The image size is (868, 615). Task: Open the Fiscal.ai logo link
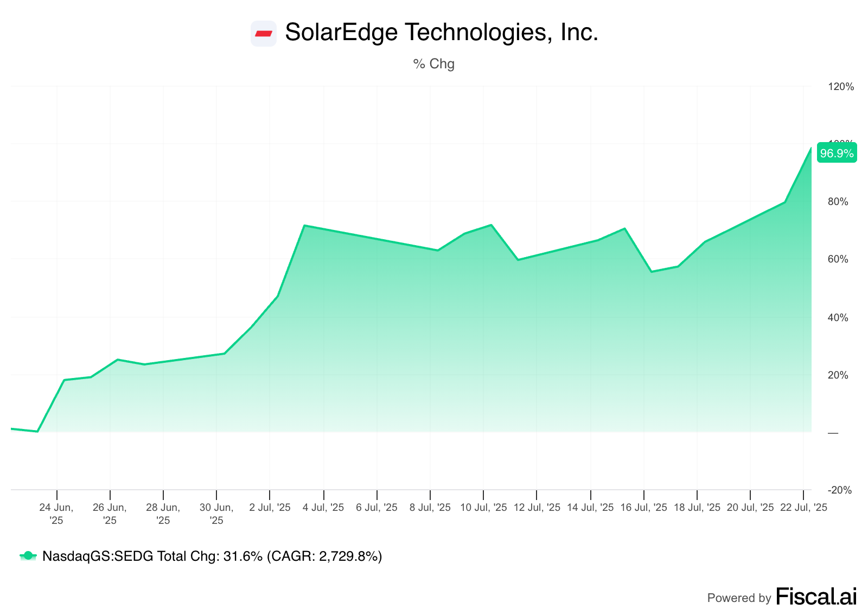[816, 597]
